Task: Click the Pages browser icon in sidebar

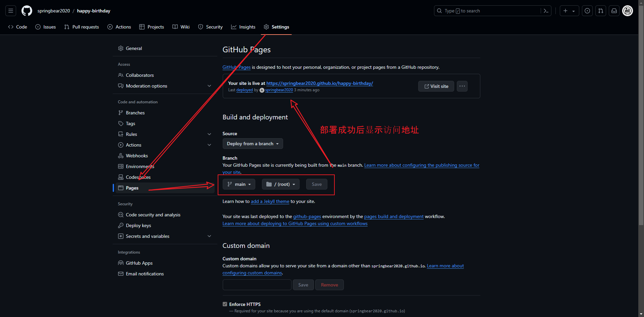Action: (121, 188)
